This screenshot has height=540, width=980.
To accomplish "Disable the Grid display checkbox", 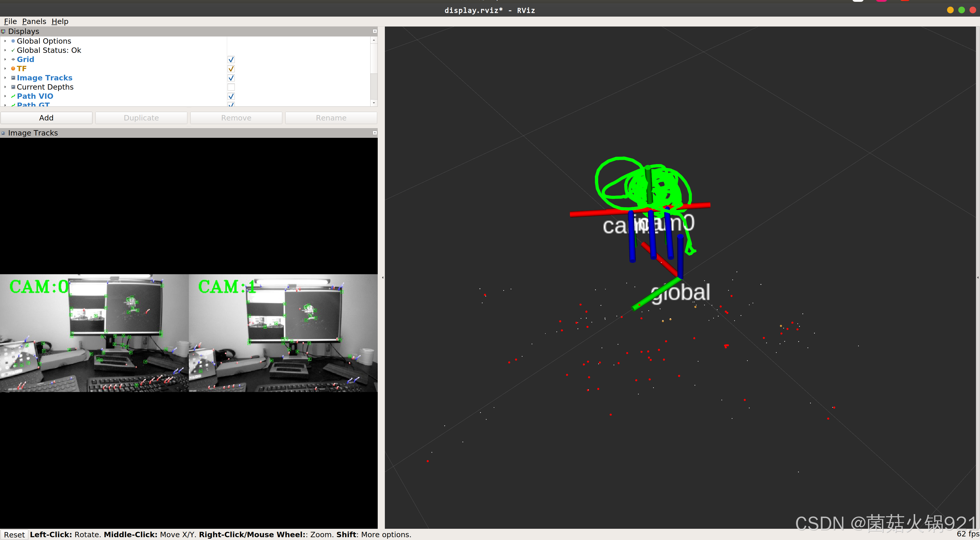I will (231, 60).
